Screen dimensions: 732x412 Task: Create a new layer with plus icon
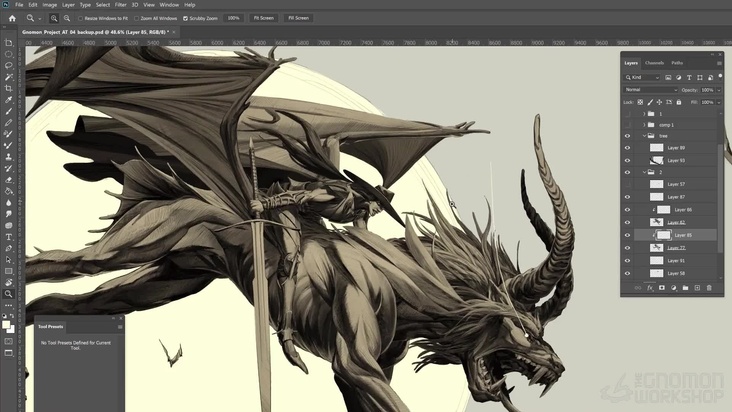(697, 288)
